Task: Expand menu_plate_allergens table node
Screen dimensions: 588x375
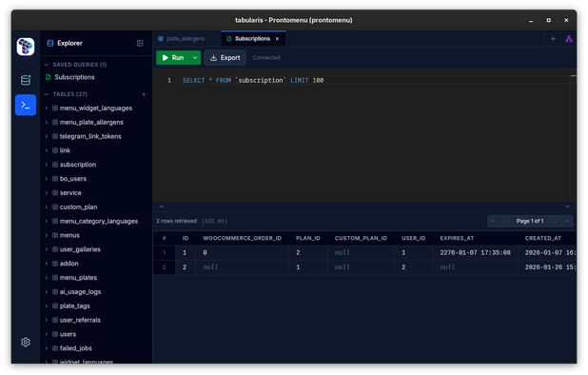Action: click(47, 122)
